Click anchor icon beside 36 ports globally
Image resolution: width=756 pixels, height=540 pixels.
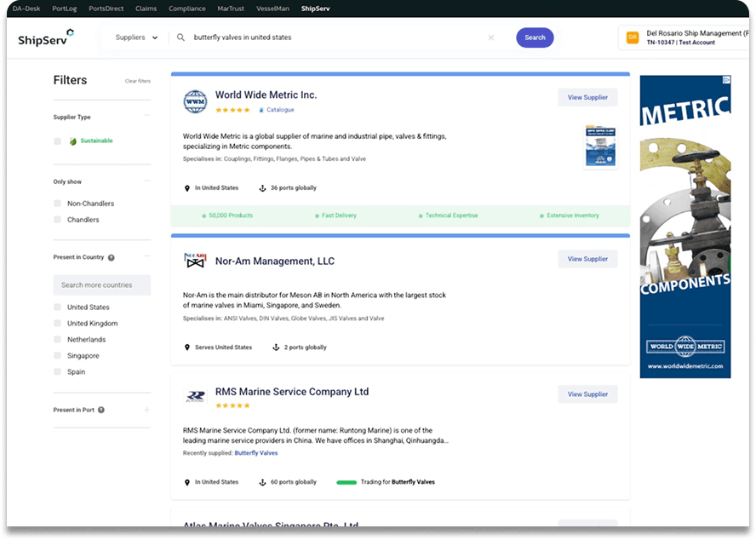tap(262, 188)
